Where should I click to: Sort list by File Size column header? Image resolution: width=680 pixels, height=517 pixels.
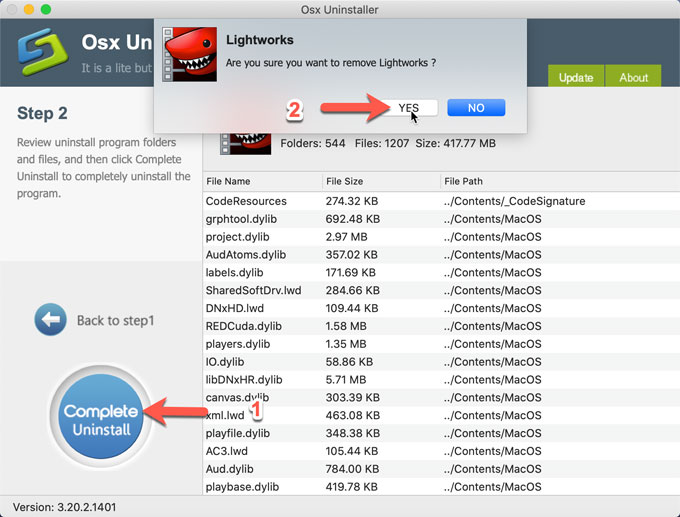[x=380, y=181]
